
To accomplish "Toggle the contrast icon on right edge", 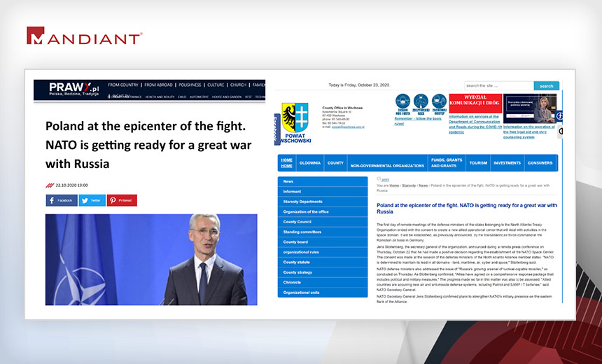I will coord(560,132).
